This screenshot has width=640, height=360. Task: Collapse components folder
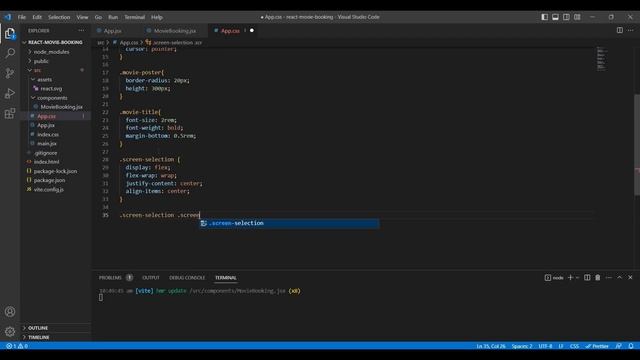[x=56, y=98]
